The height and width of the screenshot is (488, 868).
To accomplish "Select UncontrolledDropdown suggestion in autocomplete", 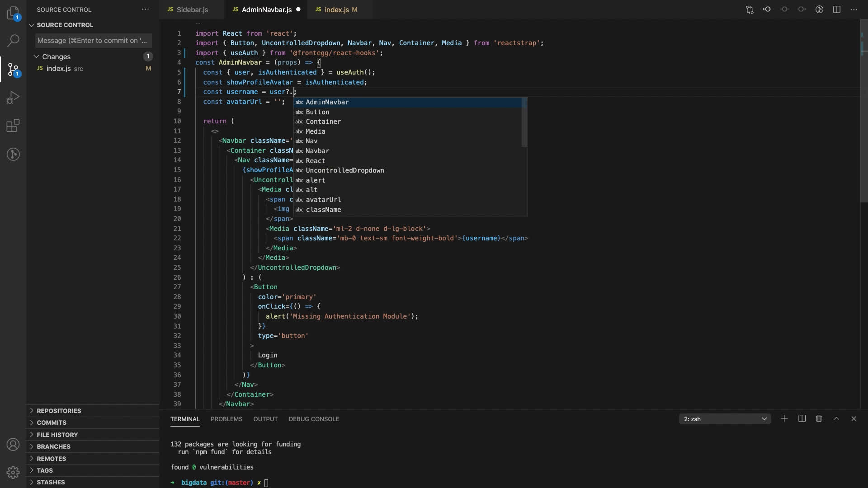I will (x=407, y=170).
